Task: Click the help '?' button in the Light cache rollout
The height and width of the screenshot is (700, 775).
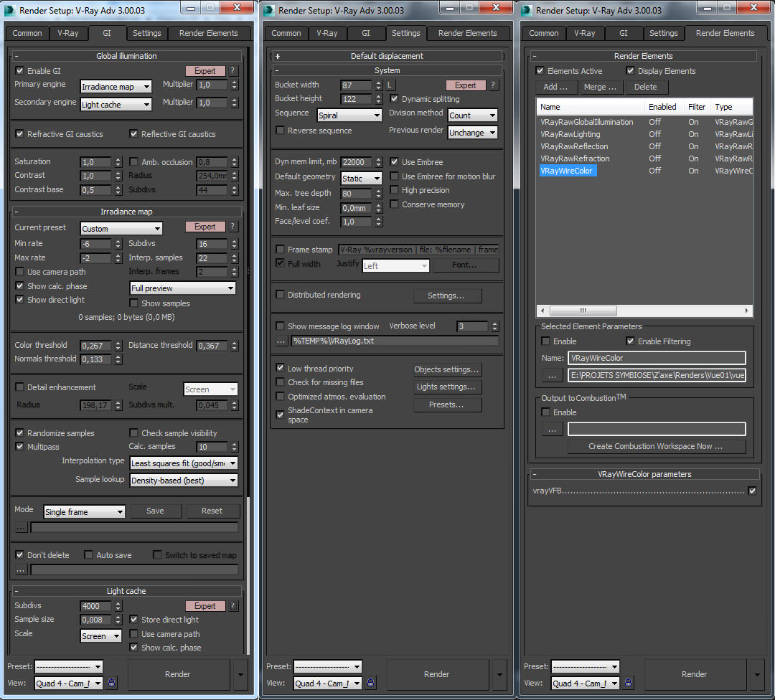Action: (x=233, y=605)
